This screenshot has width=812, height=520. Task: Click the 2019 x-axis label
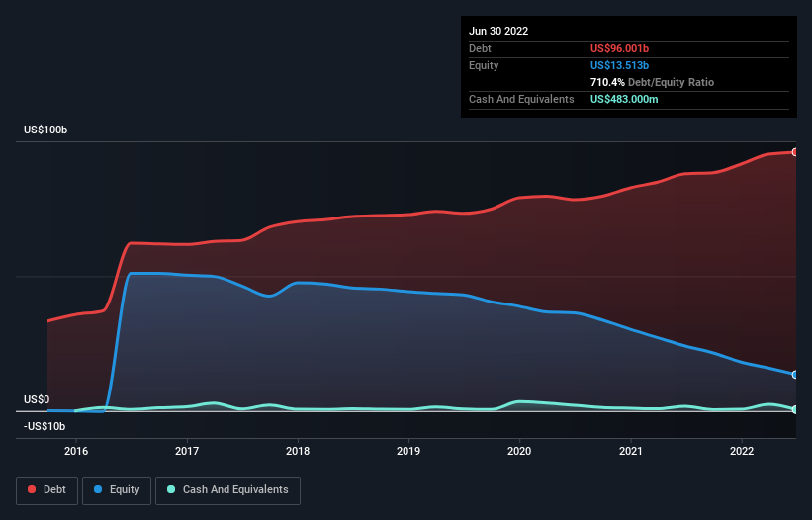coord(408,451)
